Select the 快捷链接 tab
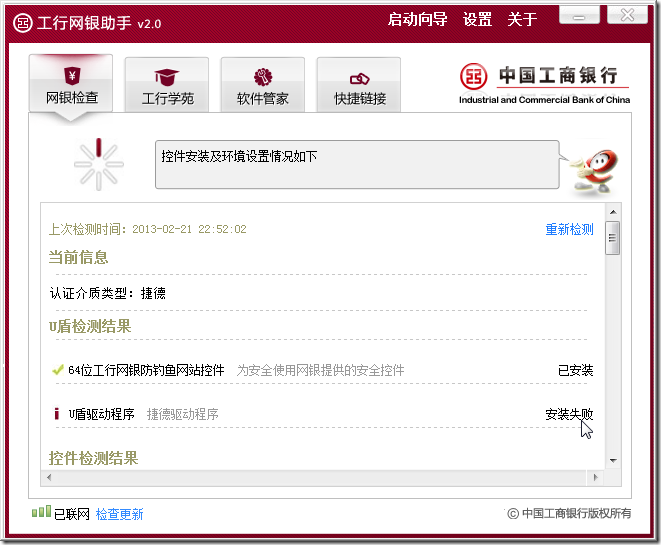The width and height of the screenshot is (661, 545). click(x=359, y=85)
